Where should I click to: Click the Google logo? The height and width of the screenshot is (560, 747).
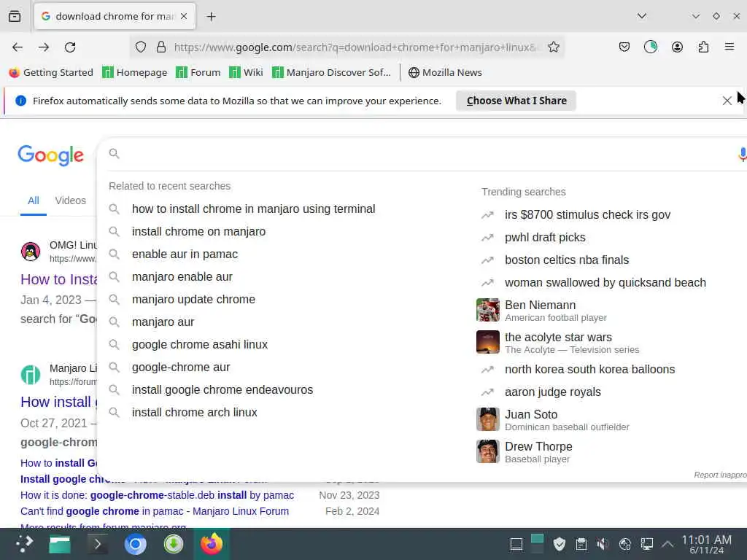tap(51, 155)
